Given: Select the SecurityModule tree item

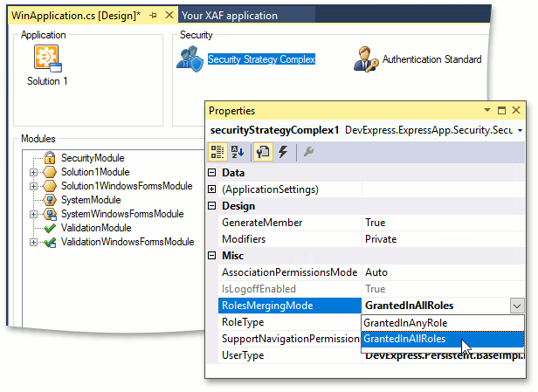Looking at the screenshot, I should (93, 158).
